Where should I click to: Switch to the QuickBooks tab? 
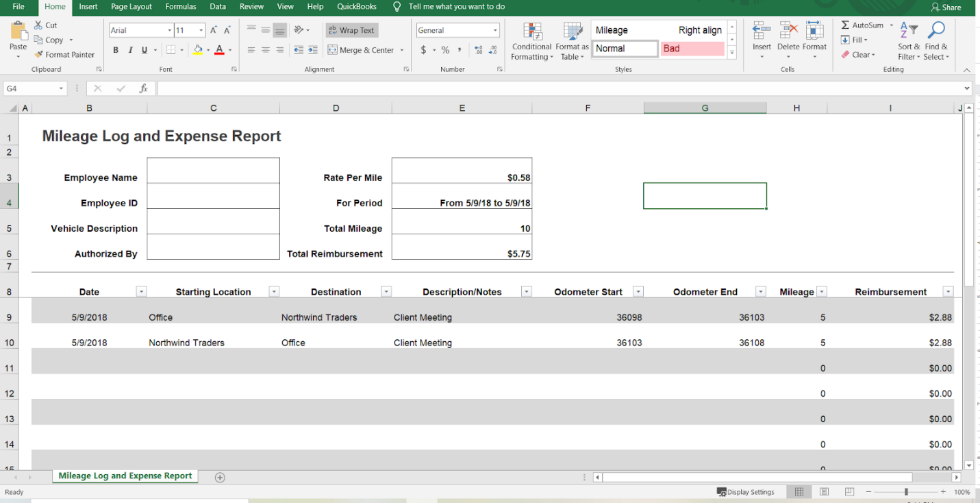click(x=357, y=7)
